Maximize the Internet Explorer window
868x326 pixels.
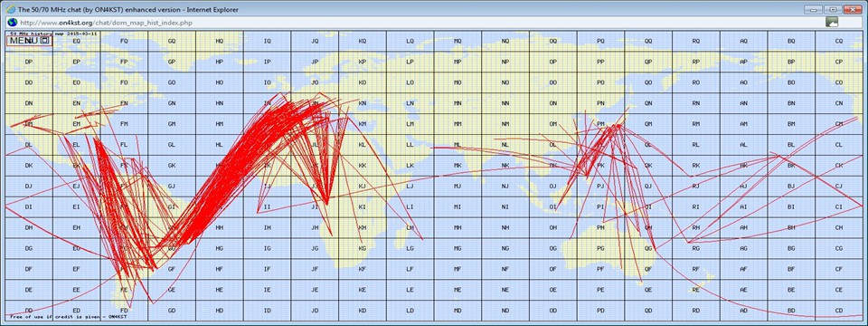pos(832,9)
